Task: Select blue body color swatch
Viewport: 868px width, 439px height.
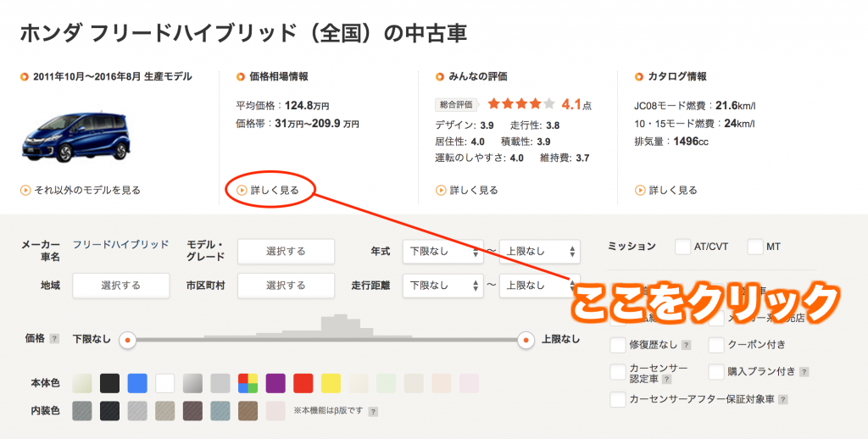Action: tap(137, 383)
